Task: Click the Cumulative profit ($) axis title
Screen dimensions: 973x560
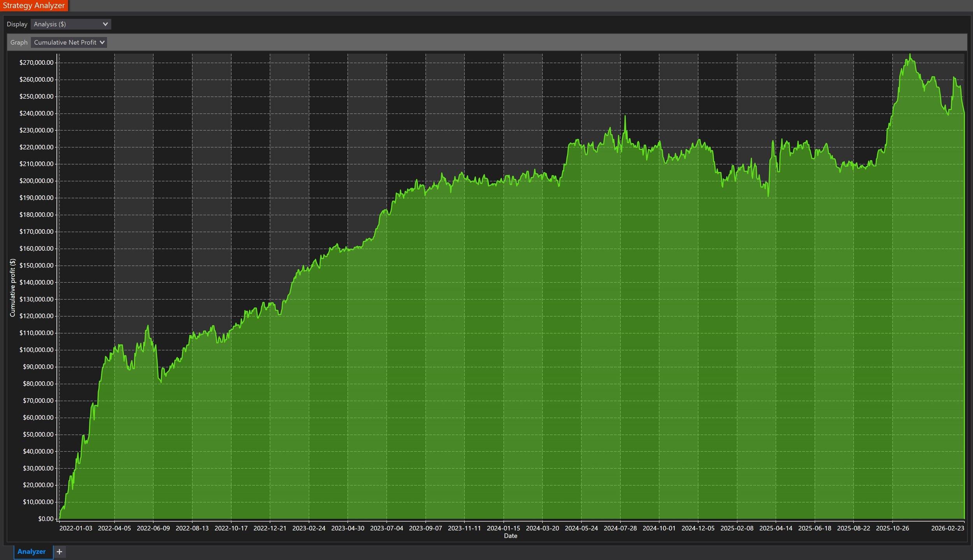Action: 12,288
